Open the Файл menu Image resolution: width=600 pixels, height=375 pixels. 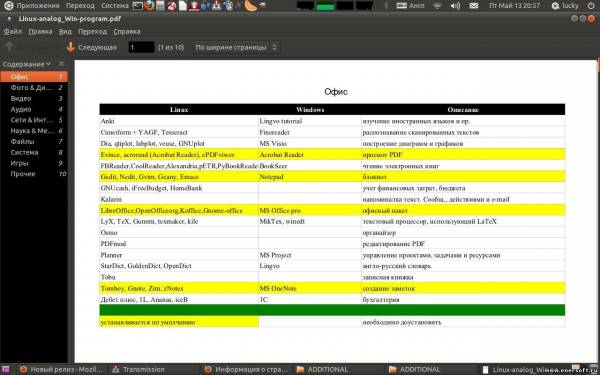click(x=13, y=31)
